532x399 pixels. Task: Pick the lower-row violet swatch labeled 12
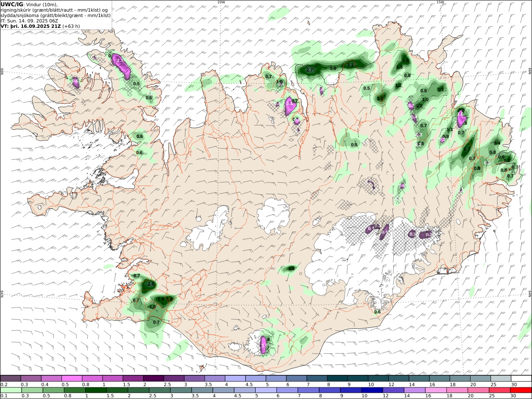pyautogui.click(x=393, y=390)
